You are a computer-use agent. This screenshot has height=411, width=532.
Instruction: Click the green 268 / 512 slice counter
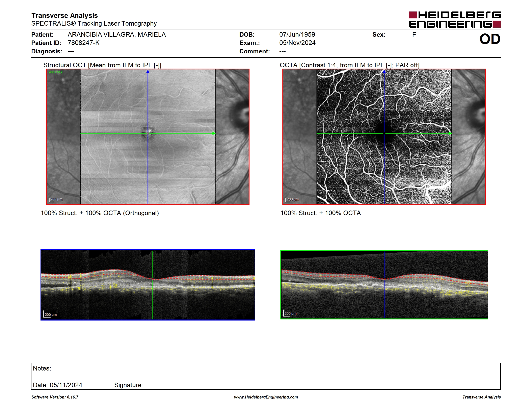click(56, 72)
